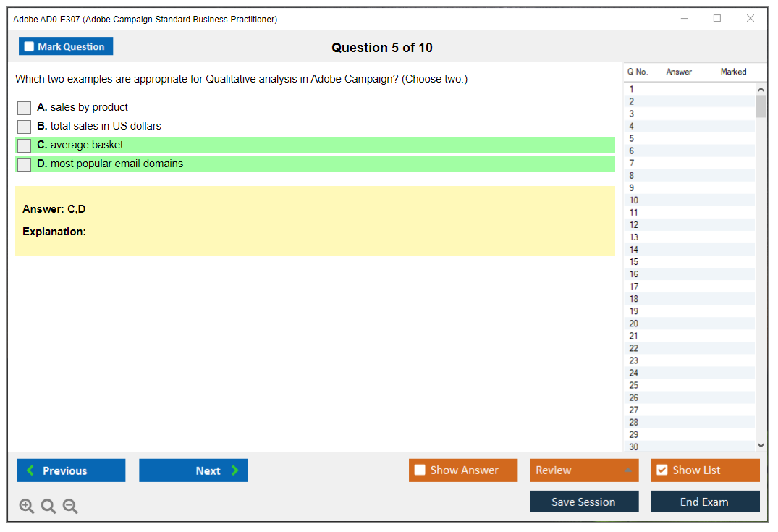Click the Marked column header
Image resolution: width=778 pixels, height=532 pixels.
click(x=733, y=72)
